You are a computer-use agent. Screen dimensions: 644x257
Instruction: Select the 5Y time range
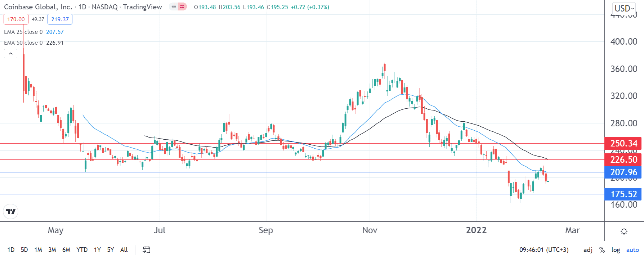[x=110, y=249]
